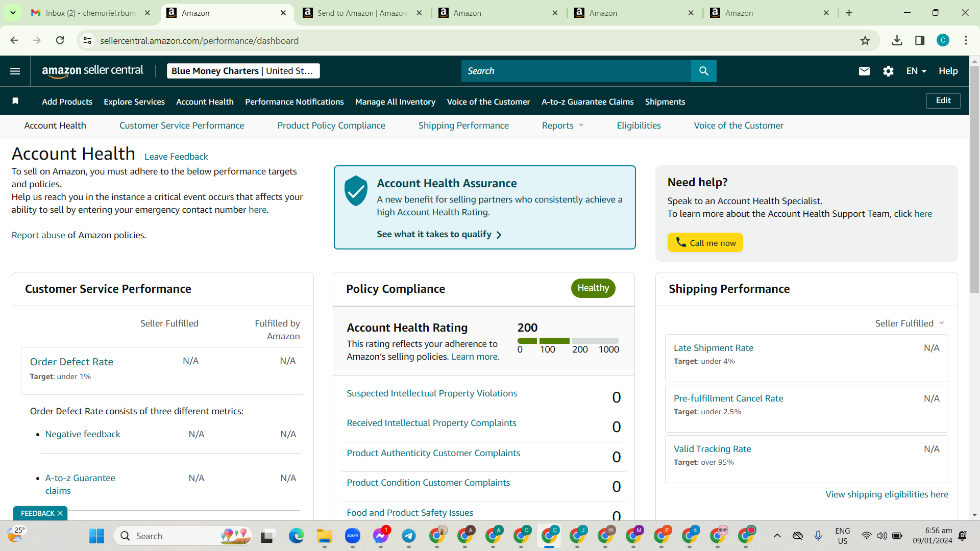Open the EN language dropdown
The height and width of the screenshot is (551, 980).
tap(916, 71)
